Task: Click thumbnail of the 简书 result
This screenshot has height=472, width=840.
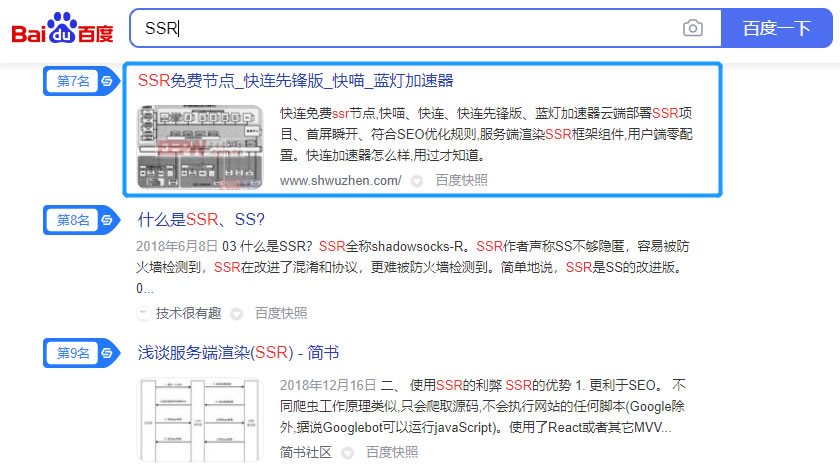Action: (200, 419)
